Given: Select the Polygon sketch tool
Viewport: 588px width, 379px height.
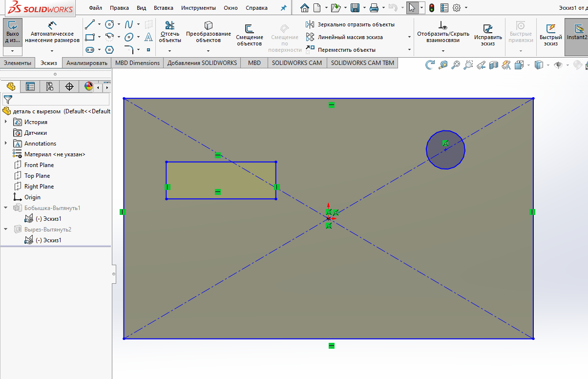Looking at the screenshot, I should (x=110, y=49).
